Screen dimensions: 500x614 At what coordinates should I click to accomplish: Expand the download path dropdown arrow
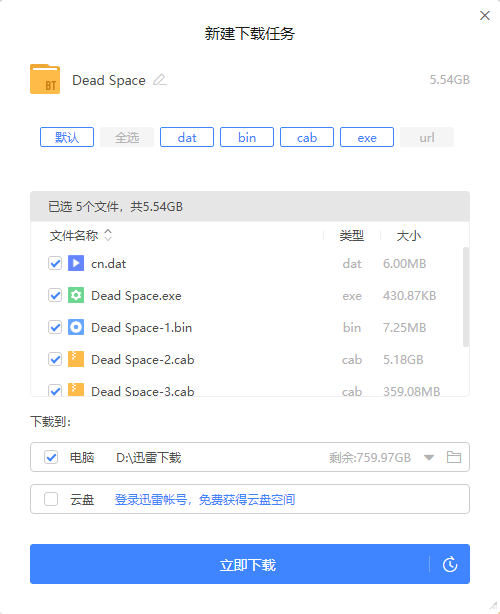(429, 457)
